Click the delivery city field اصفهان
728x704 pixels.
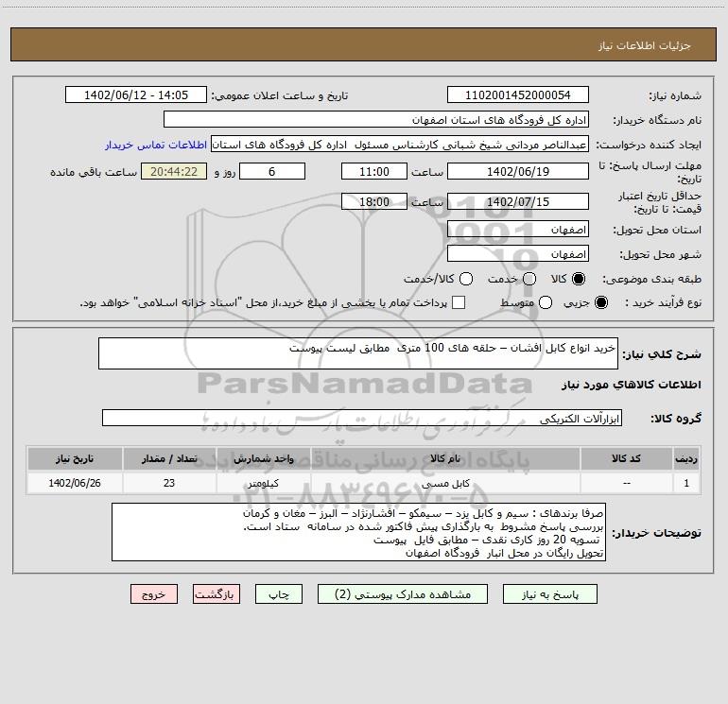coord(518,254)
